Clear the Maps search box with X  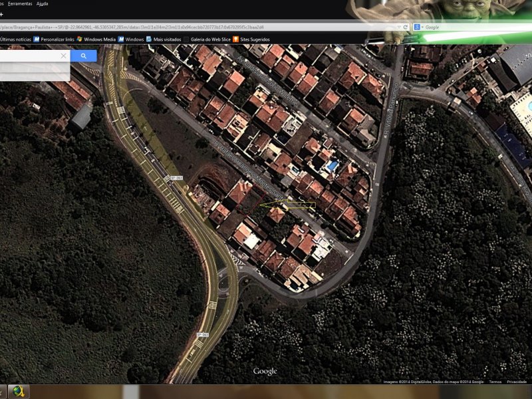click(63, 56)
